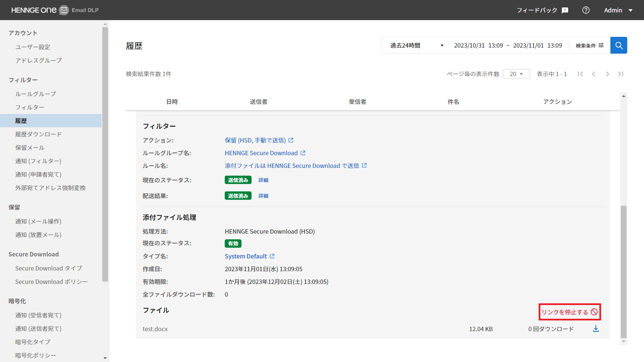Open external link icon beside the rule name
644x362 pixels.
364,166
